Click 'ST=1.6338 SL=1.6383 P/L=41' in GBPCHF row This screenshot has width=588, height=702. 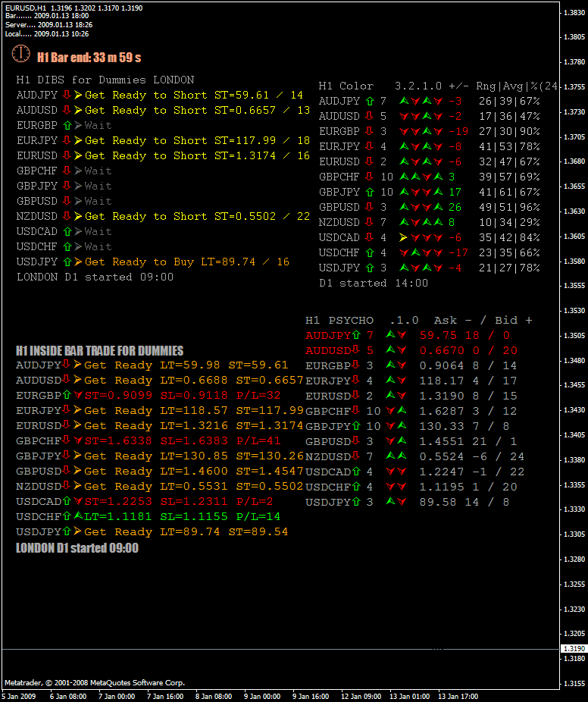[182, 440]
